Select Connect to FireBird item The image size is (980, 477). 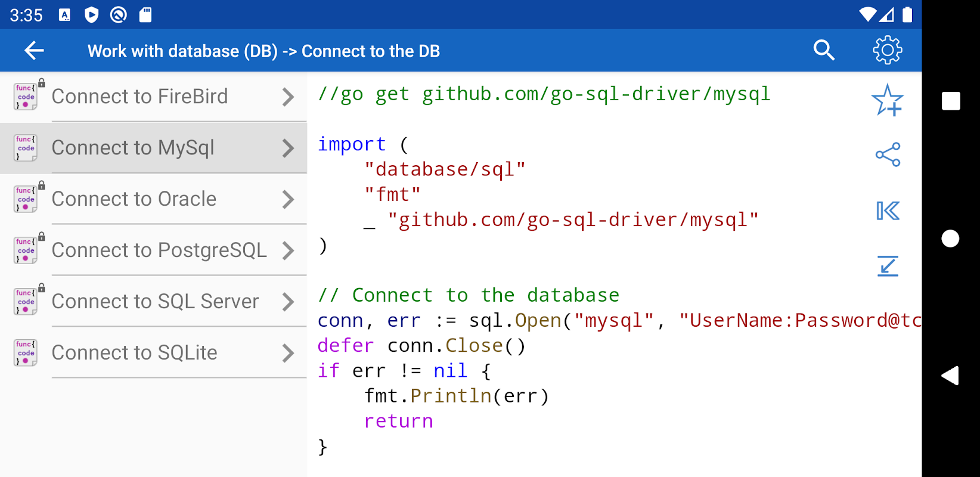tap(153, 97)
